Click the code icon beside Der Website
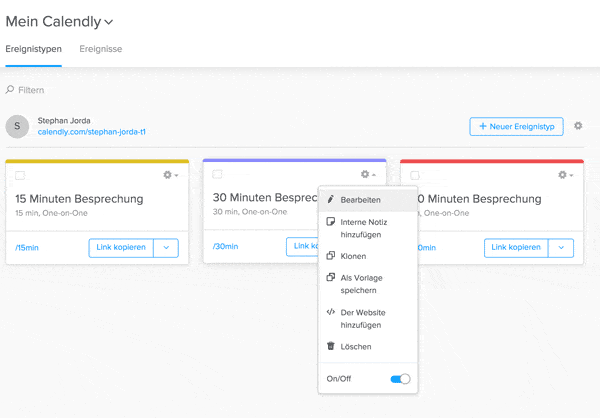Screen dimensions: 600x418 (x=331, y=312)
